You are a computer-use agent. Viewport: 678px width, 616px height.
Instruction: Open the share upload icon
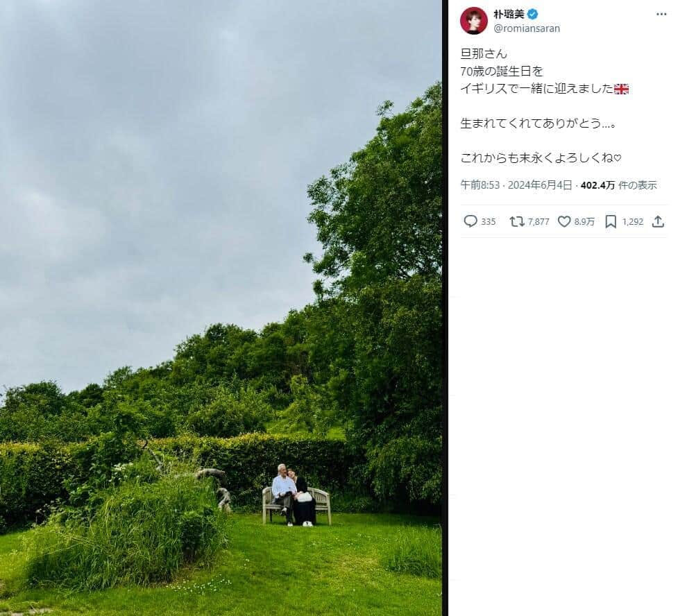(x=658, y=221)
